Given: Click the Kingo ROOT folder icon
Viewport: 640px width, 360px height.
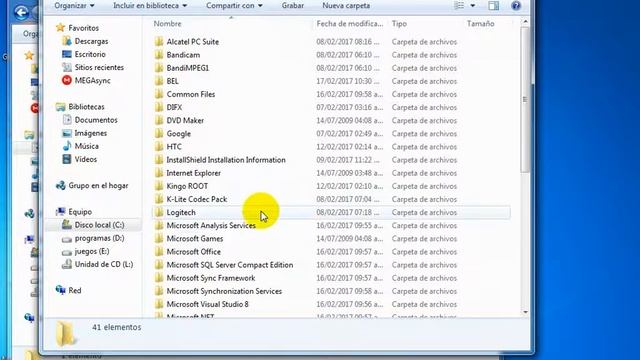Looking at the screenshot, I should (x=159, y=186).
